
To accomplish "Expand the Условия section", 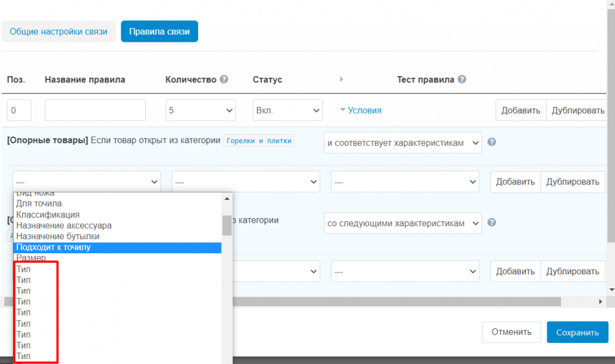I will (x=361, y=111).
